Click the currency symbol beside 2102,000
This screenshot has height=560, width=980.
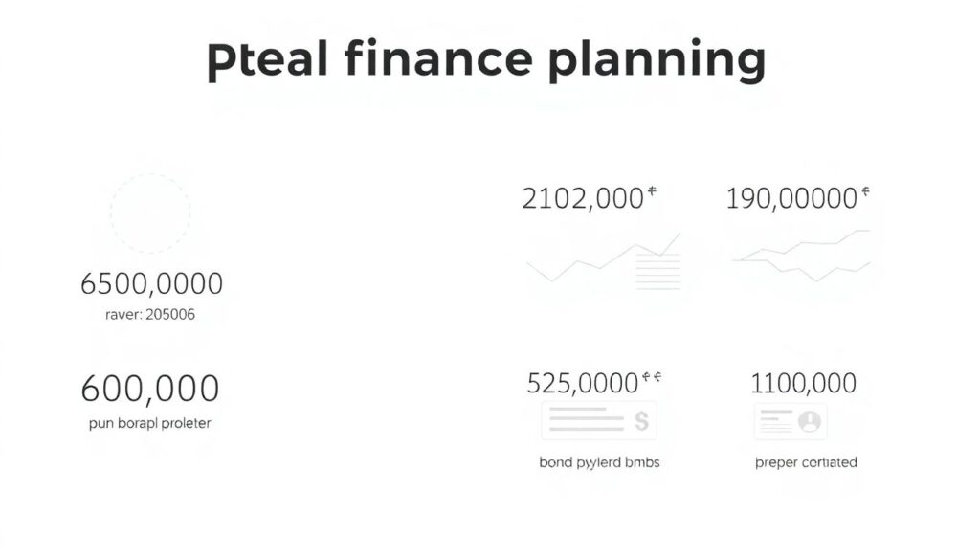click(652, 191)
